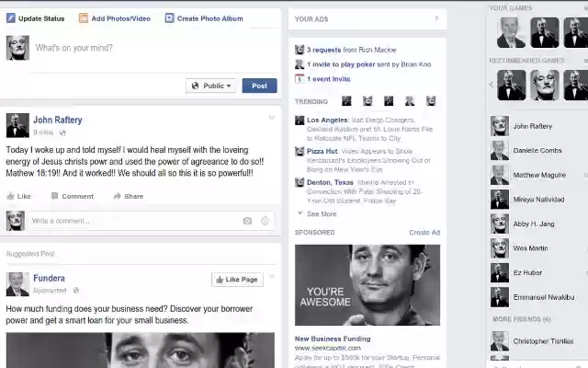The height and width of the screenshot is (368, 588).
Task: Open the You're Awesome sponsored ad image
Action: [367, 285]
